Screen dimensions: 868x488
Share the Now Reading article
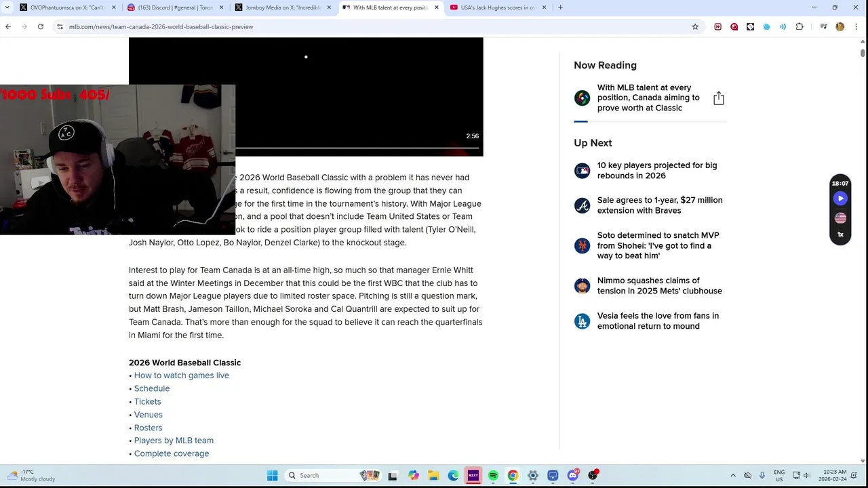(x=719, y=98)
